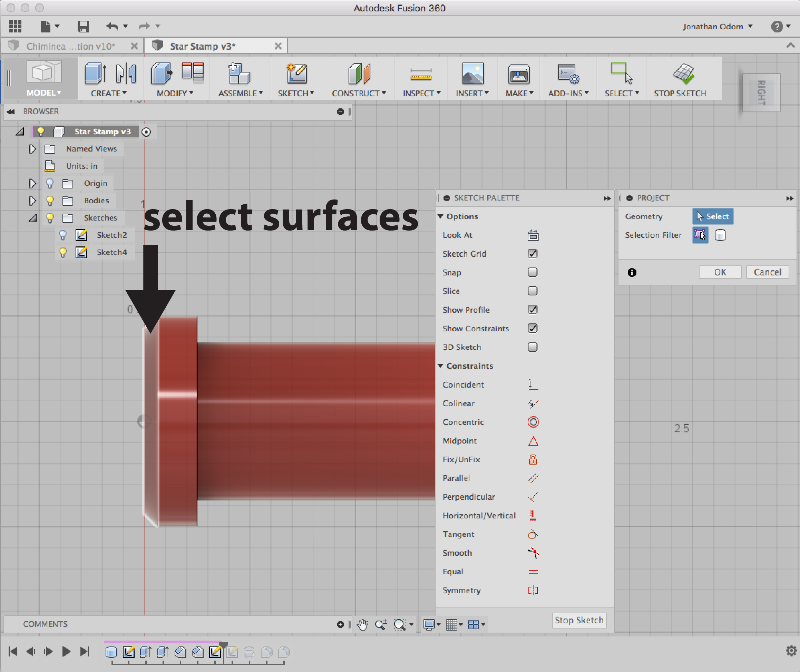Click the Stop Sketch button near the timeline

pos(579,620)
